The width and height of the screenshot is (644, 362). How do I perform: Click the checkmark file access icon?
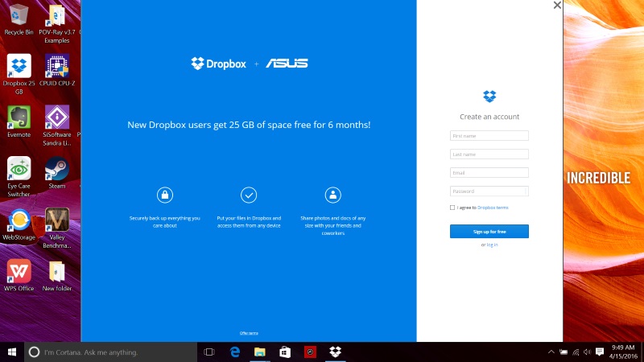click(249, 195)
